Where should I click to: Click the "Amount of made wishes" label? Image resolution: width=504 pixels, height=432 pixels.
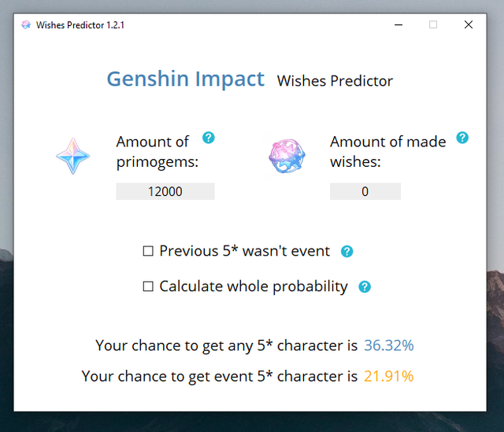[x=387, y=151]
